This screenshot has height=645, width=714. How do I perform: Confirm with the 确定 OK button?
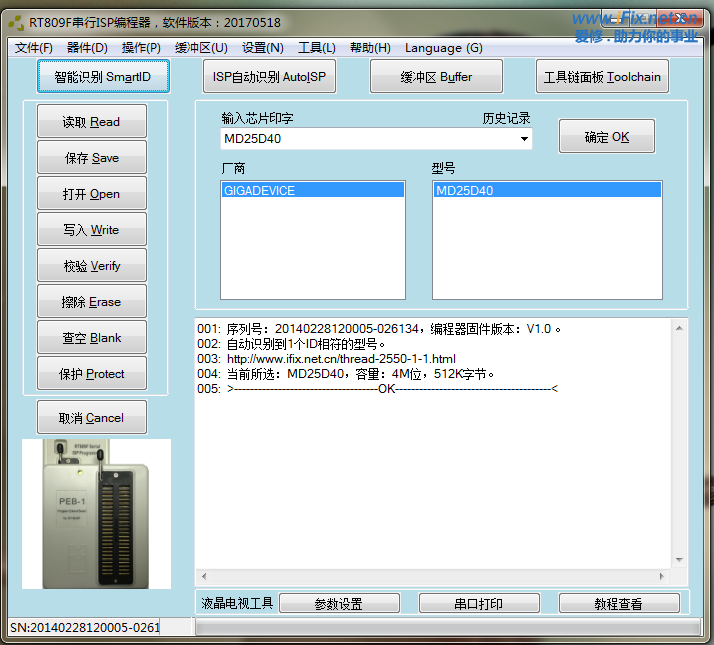(x=607, y=137)
